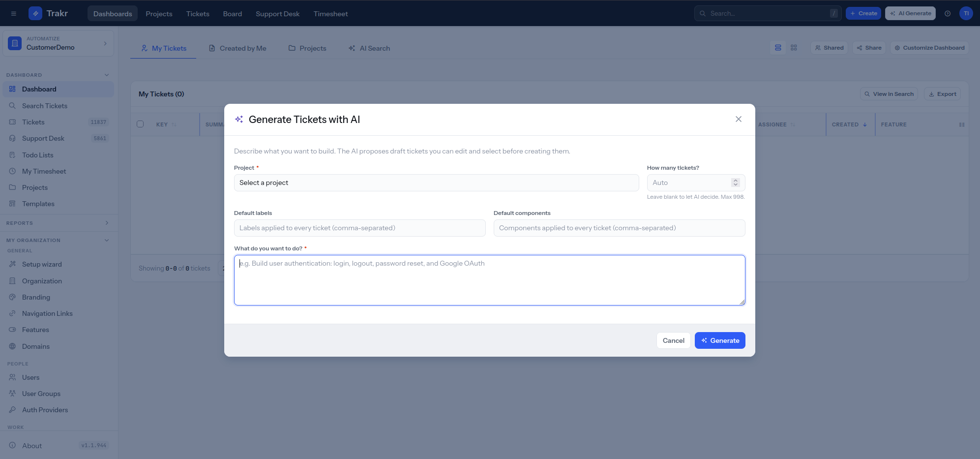Switch to grid layout view icon
980x459 pixels.
(x=794, y=48)
